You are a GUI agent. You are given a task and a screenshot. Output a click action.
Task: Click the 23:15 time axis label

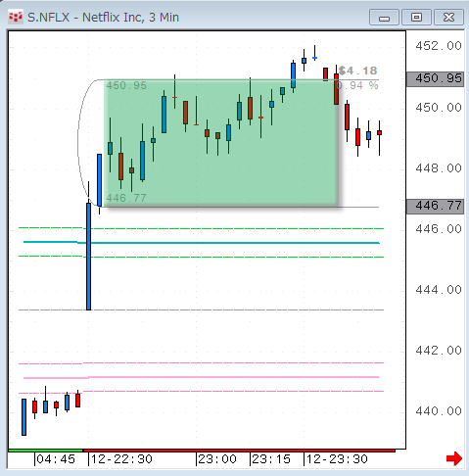coord(271,459)
